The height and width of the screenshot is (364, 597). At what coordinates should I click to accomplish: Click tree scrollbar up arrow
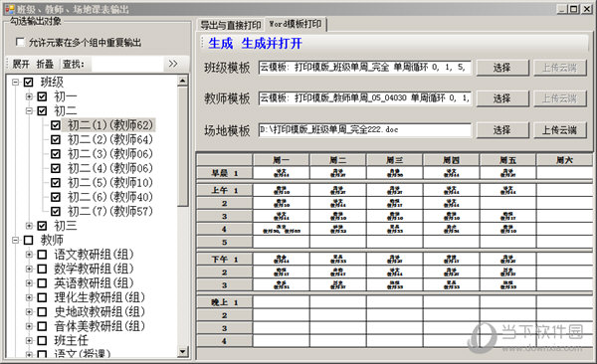[x=183, y=81]
